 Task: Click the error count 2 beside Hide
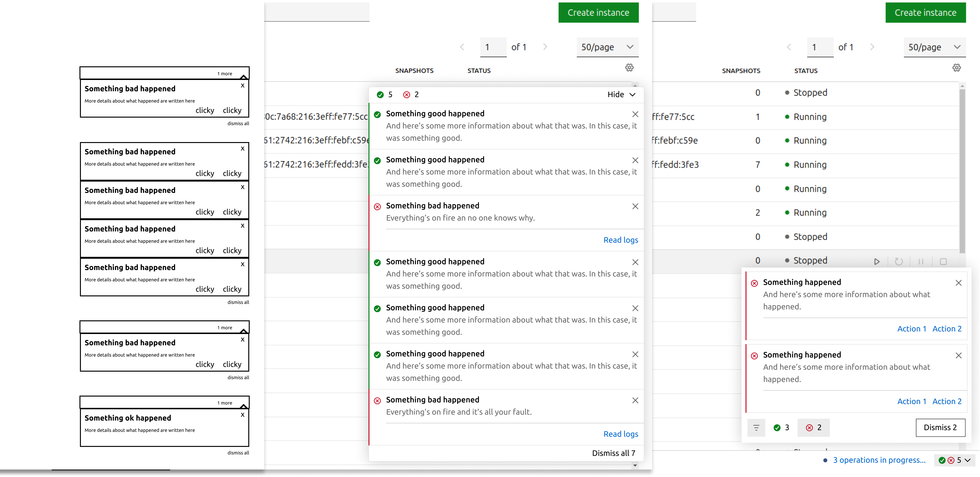(x=411, y=95)
